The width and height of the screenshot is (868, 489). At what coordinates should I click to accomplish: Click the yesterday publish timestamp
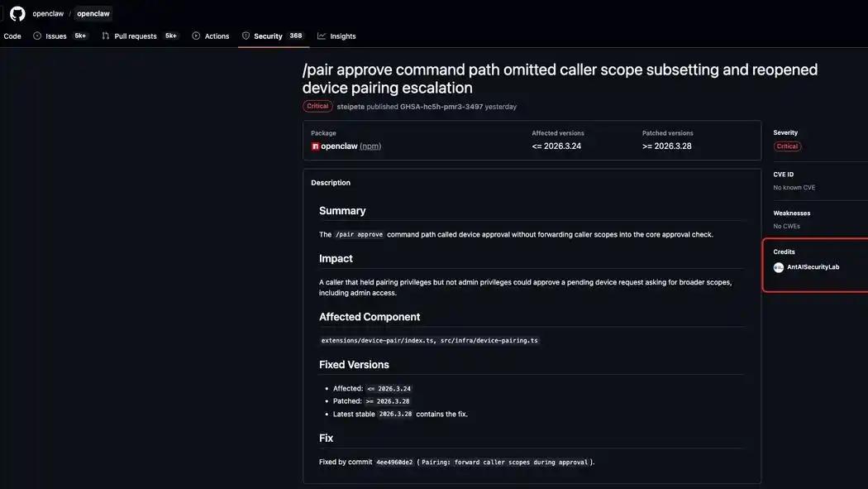[x=500, y=107]
